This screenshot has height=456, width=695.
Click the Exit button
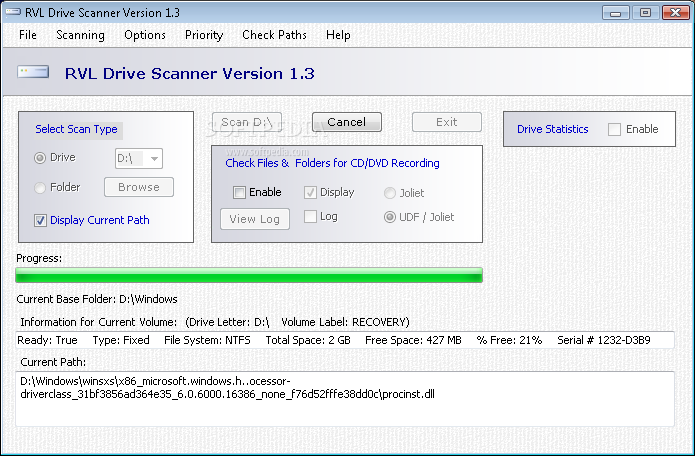point(447,122)
